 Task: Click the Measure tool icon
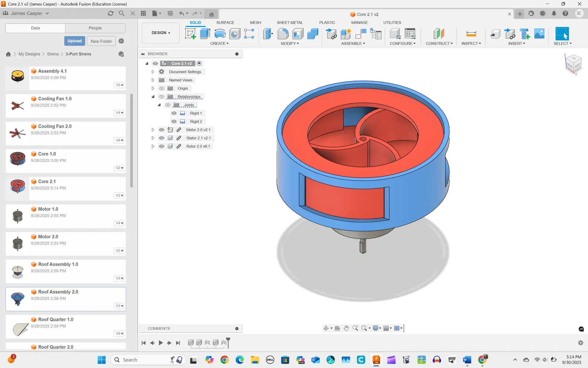tap(471, 34)
